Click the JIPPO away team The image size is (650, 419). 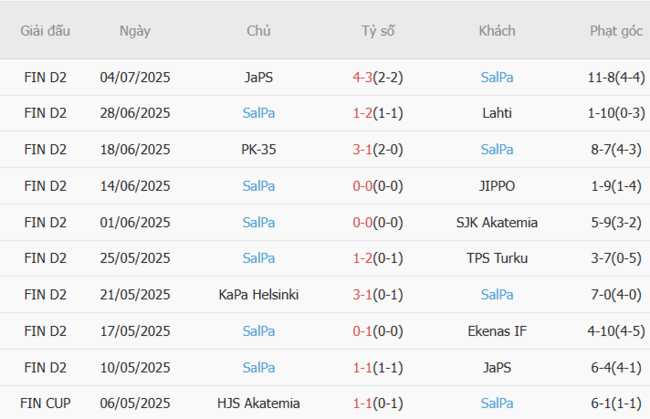(x=497, y=186)
